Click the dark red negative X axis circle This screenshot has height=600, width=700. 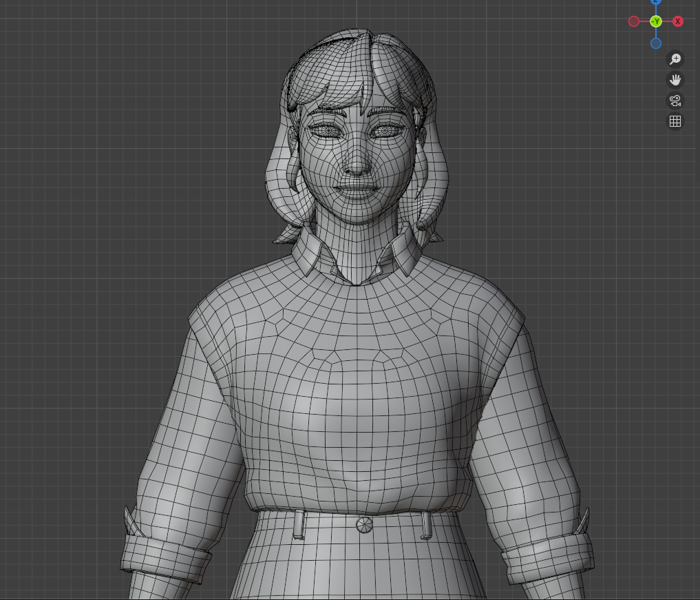coord(634,21)
